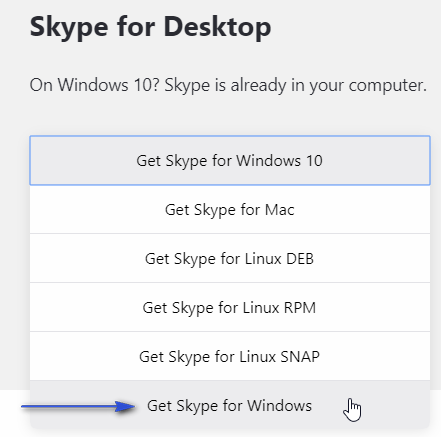441x437 pixels.
Task: Click the blue arrow pointing at Windows option
Action: tap(78, 406)
